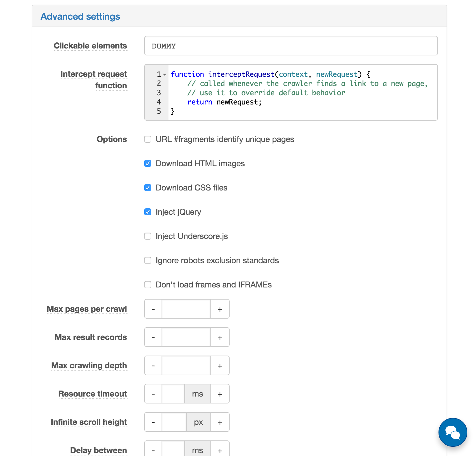Open the live chat bubble
This screenshot has width=476, height=456.
(452, 432)
